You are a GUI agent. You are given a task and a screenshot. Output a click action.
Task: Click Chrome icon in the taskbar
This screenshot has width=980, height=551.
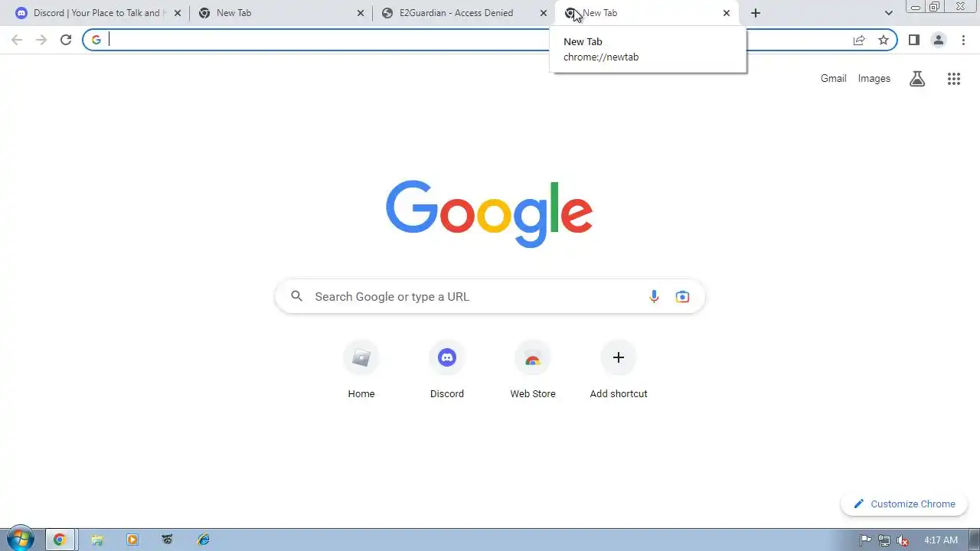click(x=60, y=540)
